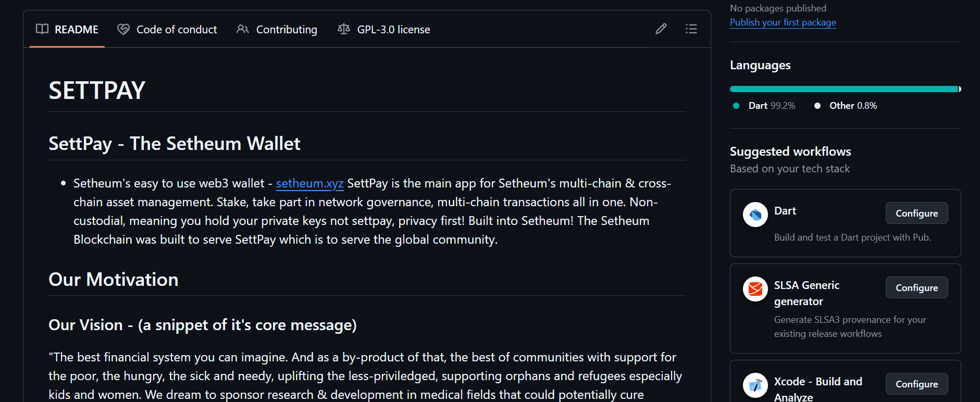The height and width of the screenshot is (402, 980).
Task: Open the GPL-3.0 license tab
Action: 383,30
